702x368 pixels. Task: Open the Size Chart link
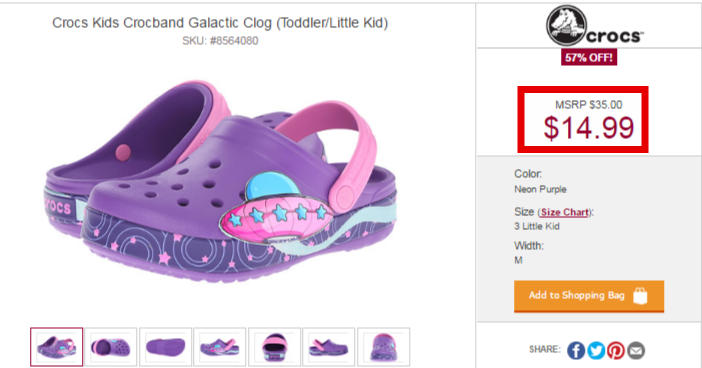tap(564, 212)
